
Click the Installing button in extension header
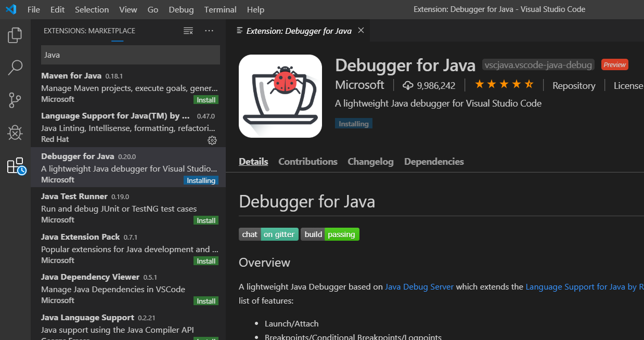[x=354, y=124]
